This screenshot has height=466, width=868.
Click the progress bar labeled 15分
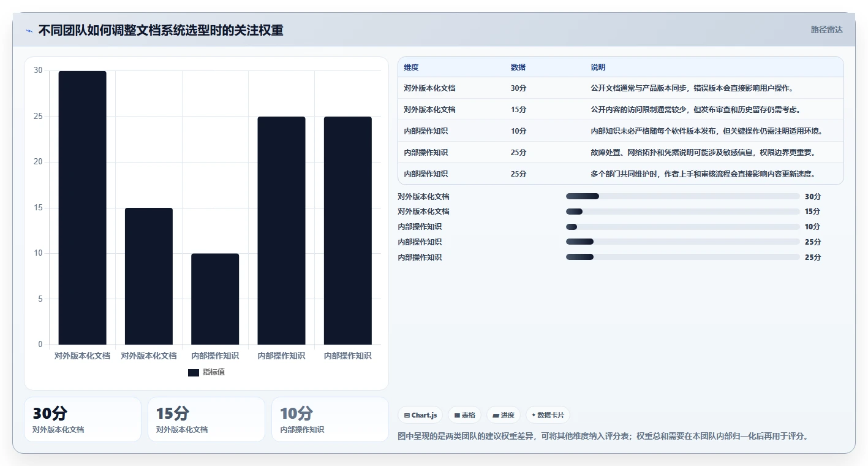683,212
